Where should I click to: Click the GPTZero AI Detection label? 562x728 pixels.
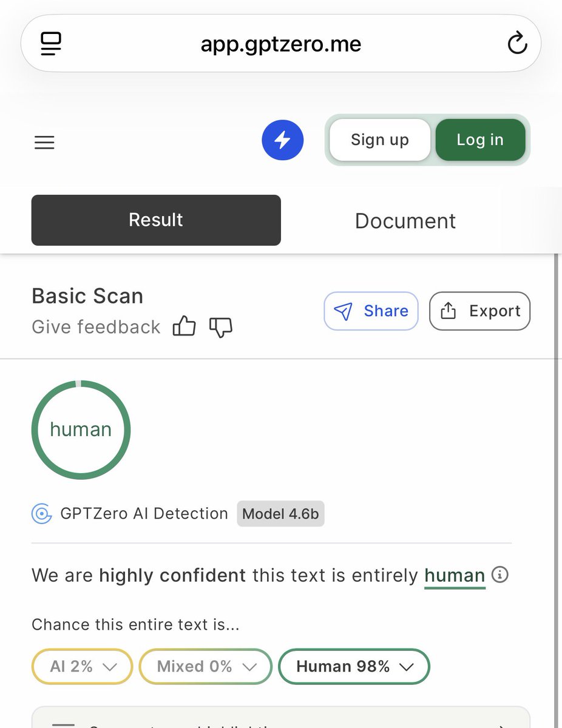click(x=144, y=514)
